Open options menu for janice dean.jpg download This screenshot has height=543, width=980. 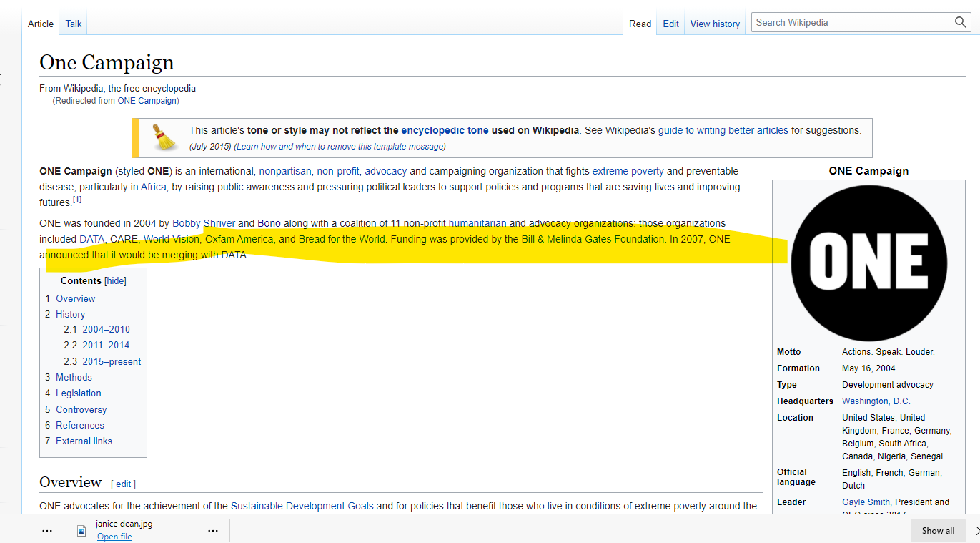click(x=213, y=531)
